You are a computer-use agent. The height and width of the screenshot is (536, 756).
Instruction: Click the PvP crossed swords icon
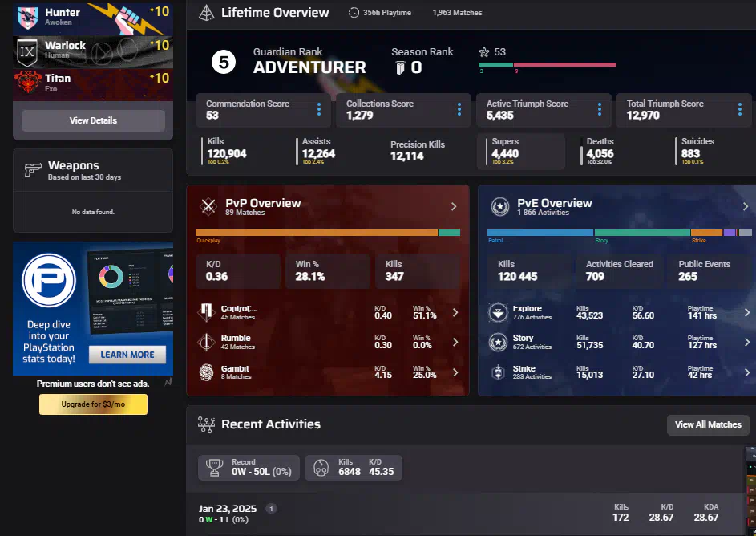208,206
